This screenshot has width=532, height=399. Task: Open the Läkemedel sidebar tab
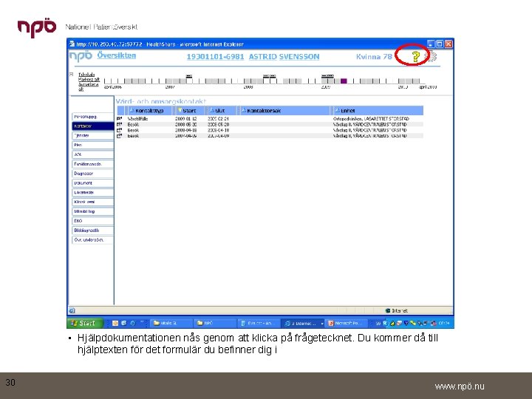click(92, 192)
